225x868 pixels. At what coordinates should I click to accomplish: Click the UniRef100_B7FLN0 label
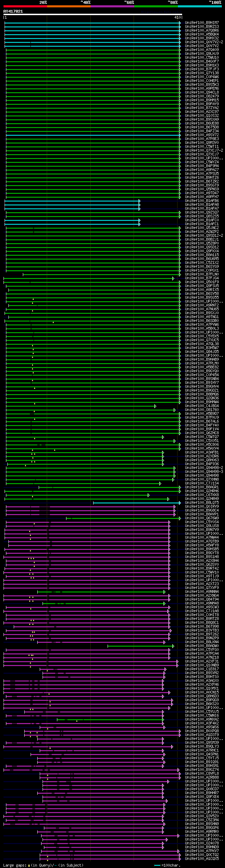pos(202,274)
